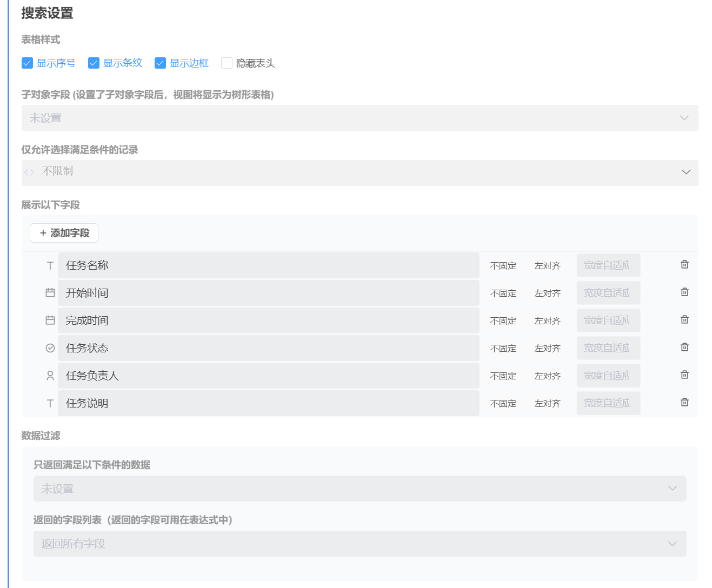The height and width of the screenshot is (588, 712).
Task: Click 左对齐 on the 任务状态 row
Action: coord(548,348)
